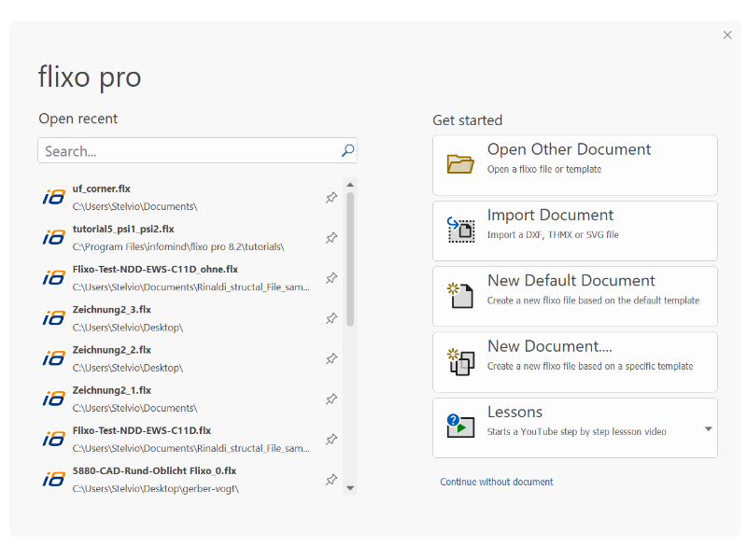The height and width of the screenshot is (560, 747).
Task: Open recent file tutorial5_psi1_psi2.flx
Action: (x=190, y=238)
